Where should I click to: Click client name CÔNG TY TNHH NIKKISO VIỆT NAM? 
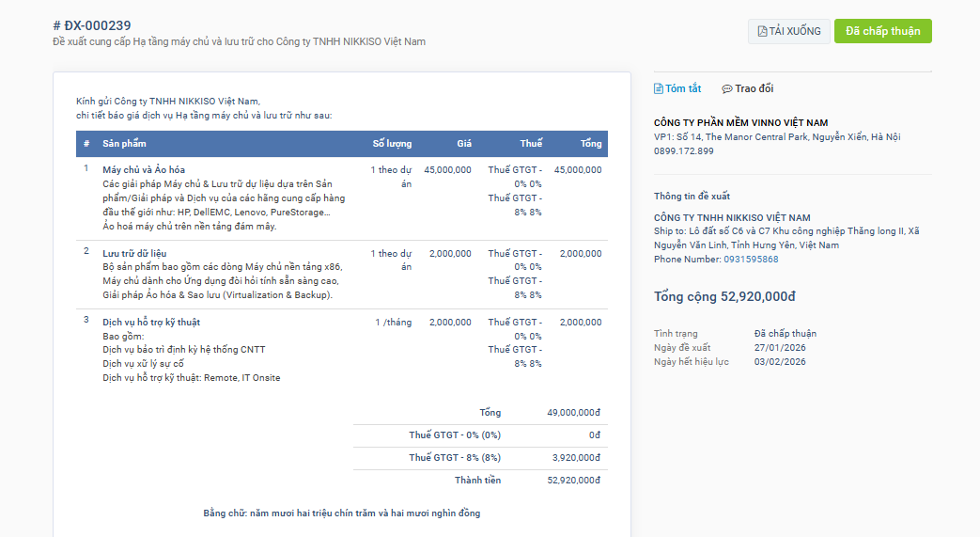(732, 218)
